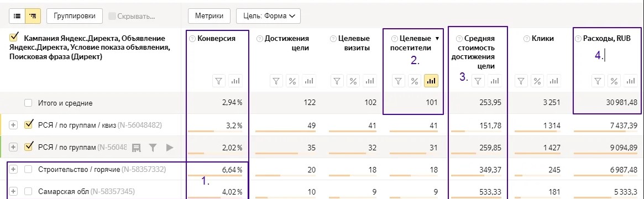Click highlighted chart icon under Целевые посетители
Viewport: 644px width, 199px height.
(x=431, y=81)
